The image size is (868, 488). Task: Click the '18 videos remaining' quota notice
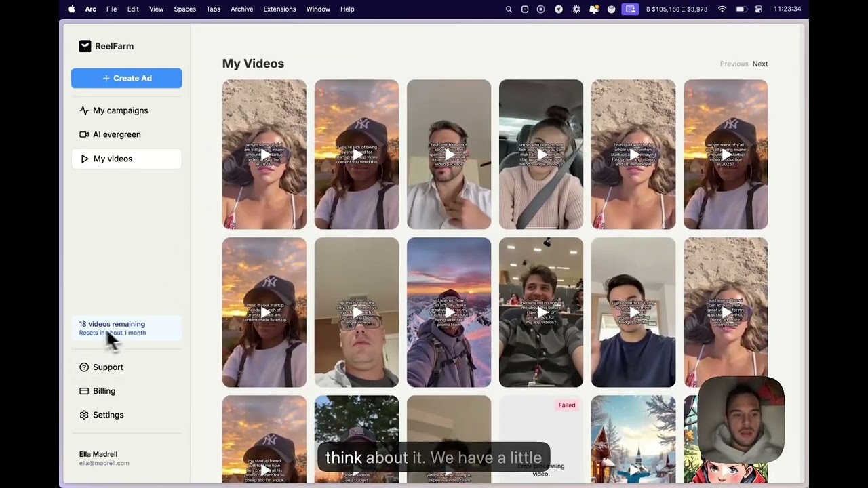pyautogui.click(x=126, y=328)
